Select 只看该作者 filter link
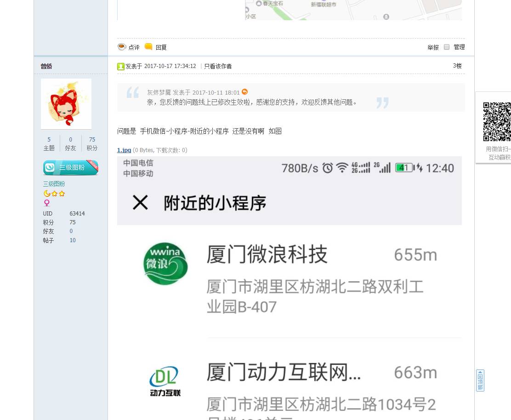511x420 pixels. click(x=218, y=67)
